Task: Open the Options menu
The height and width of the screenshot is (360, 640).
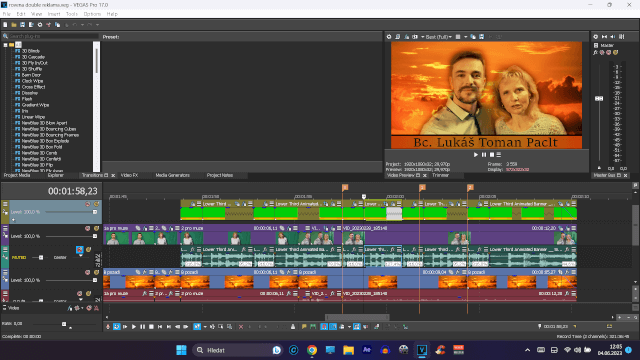Action: 92,14
